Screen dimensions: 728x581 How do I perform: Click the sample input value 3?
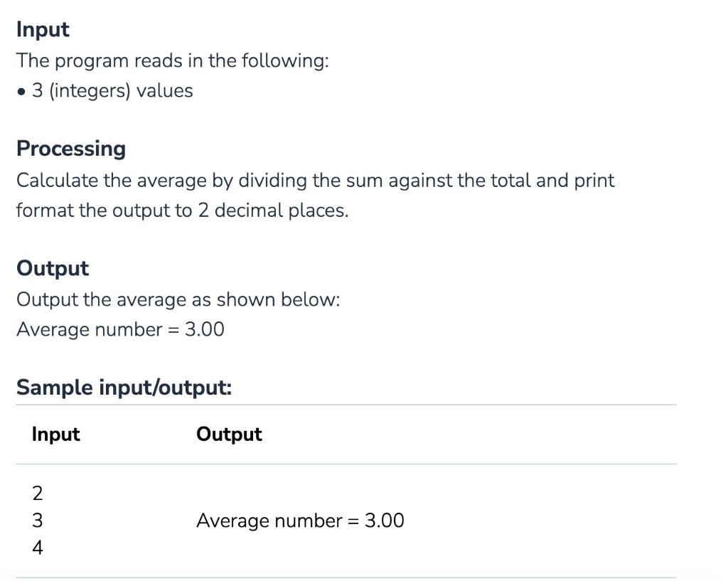[38, 521]
